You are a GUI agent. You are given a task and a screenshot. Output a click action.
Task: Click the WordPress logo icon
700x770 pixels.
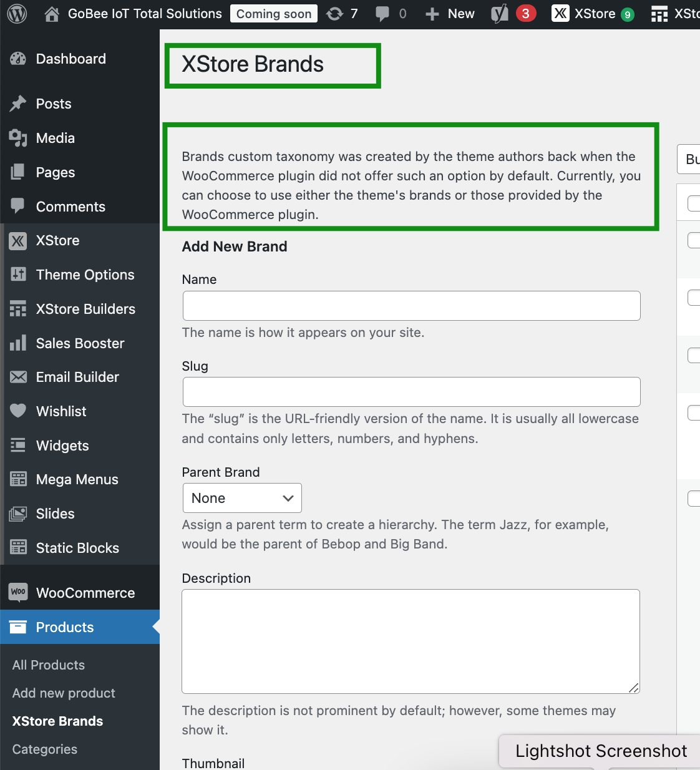pyautogui.click(x=17, y=14)
